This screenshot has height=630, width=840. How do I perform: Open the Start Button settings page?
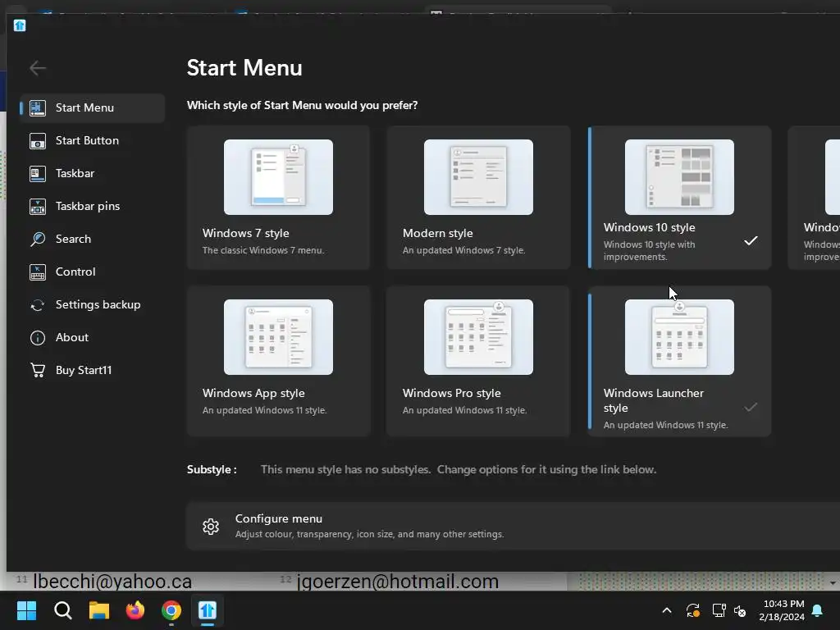click(92, 141)
